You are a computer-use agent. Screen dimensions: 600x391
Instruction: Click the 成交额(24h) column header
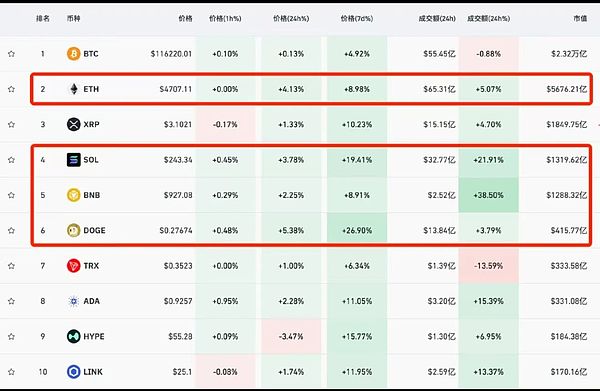click(x=437, y=18)
